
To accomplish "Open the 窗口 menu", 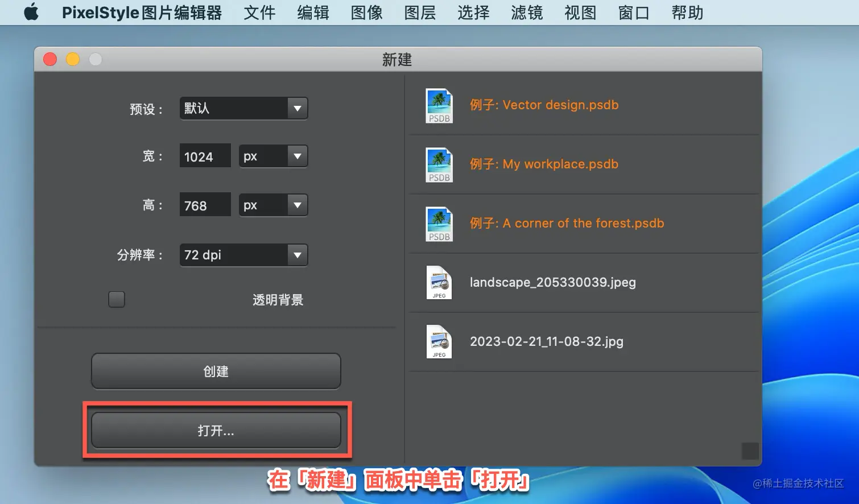I will click(x=634, y=13).
